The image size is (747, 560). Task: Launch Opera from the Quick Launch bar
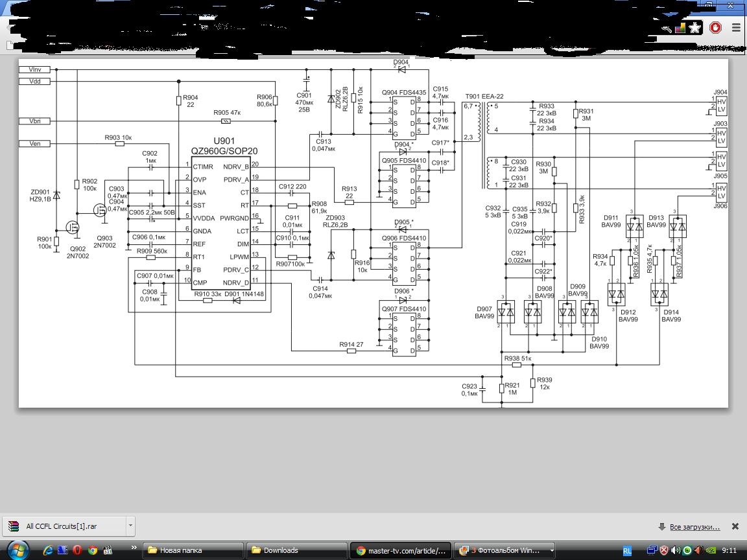coord(77,550)
